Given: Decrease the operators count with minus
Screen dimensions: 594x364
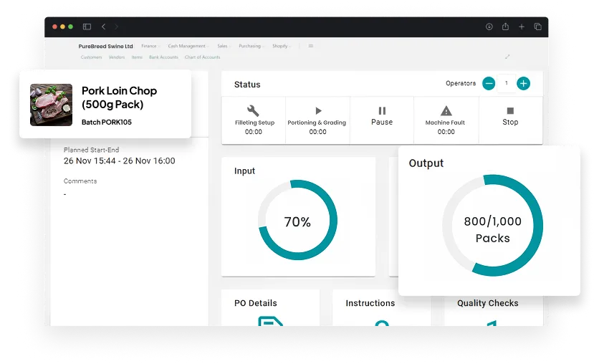Looking at the screenshot, I should click(489, 84).
